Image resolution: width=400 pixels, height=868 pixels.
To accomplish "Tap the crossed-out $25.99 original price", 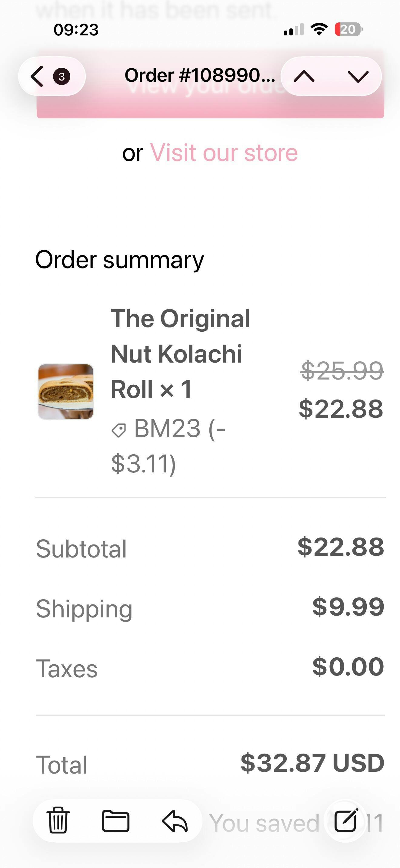I will click(x=342, y=370).
